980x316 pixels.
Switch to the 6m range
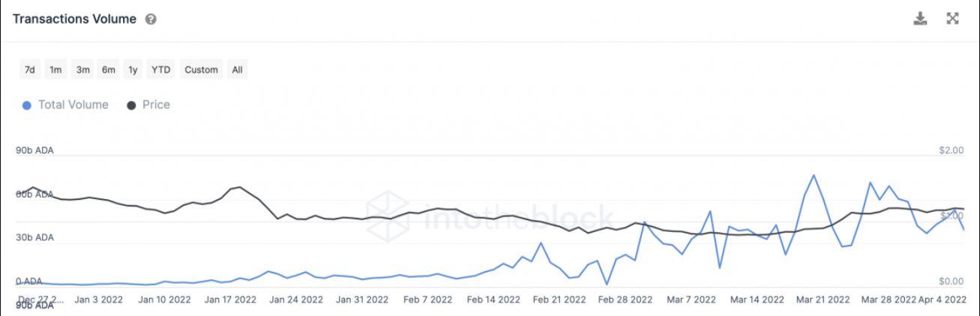109,70
